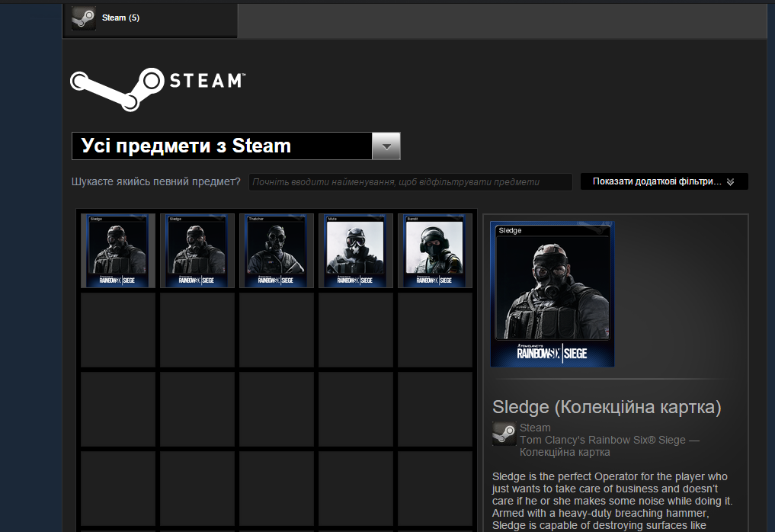Click the large Sledge card preview image

[x=552, y=294]
